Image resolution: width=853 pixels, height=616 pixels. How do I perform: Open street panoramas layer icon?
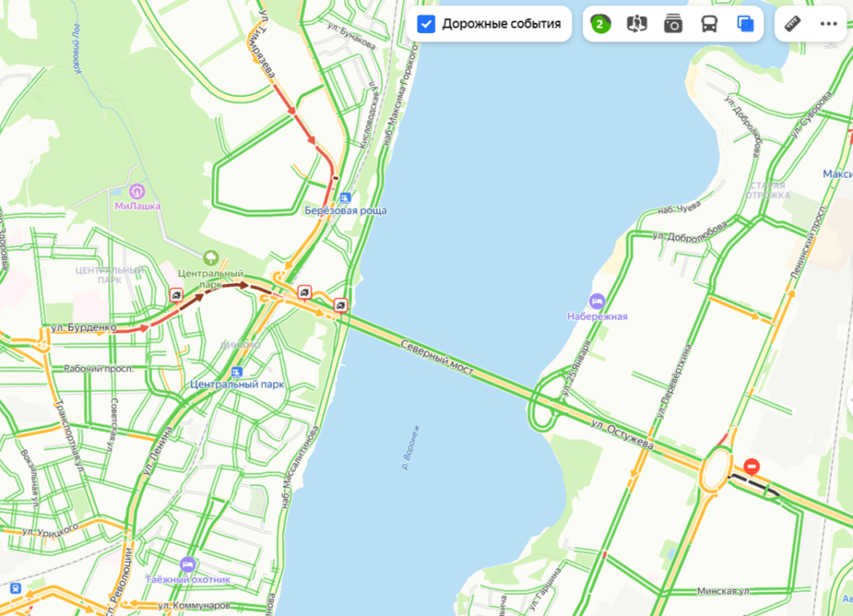tap(636, 24)
